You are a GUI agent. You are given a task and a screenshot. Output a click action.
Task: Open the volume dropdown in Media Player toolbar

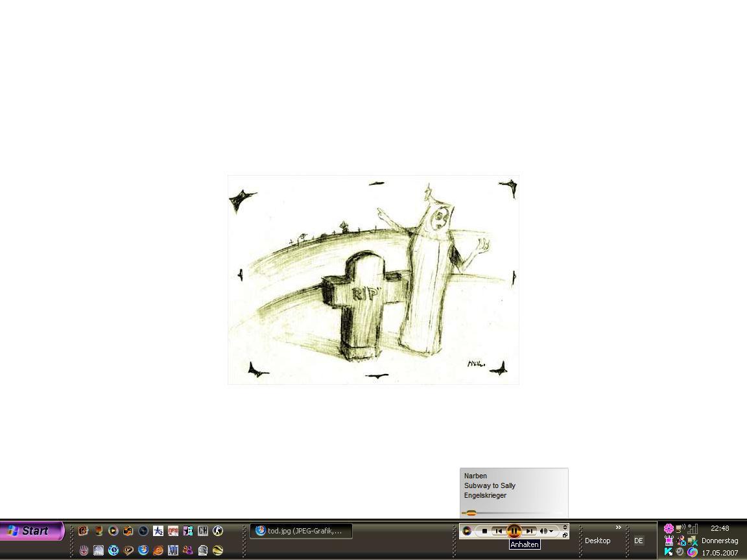point(547,531)
